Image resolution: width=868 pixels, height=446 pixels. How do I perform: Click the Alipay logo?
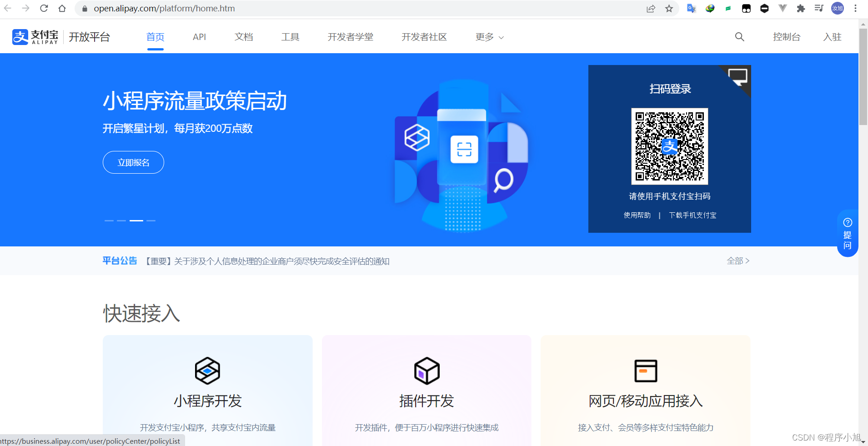coord(35,37)
